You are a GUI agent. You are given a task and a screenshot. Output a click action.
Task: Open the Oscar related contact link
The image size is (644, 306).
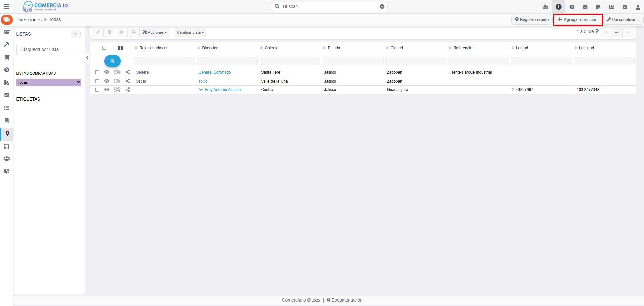coord(141,81)
